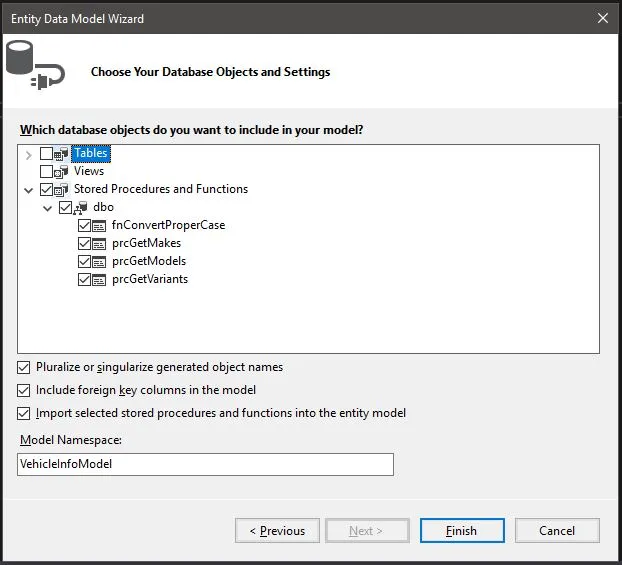Viewport: 622px width, 565px height.
Task: Click the Views node icon
Action: pyautogui.click(x=63, y=171)
